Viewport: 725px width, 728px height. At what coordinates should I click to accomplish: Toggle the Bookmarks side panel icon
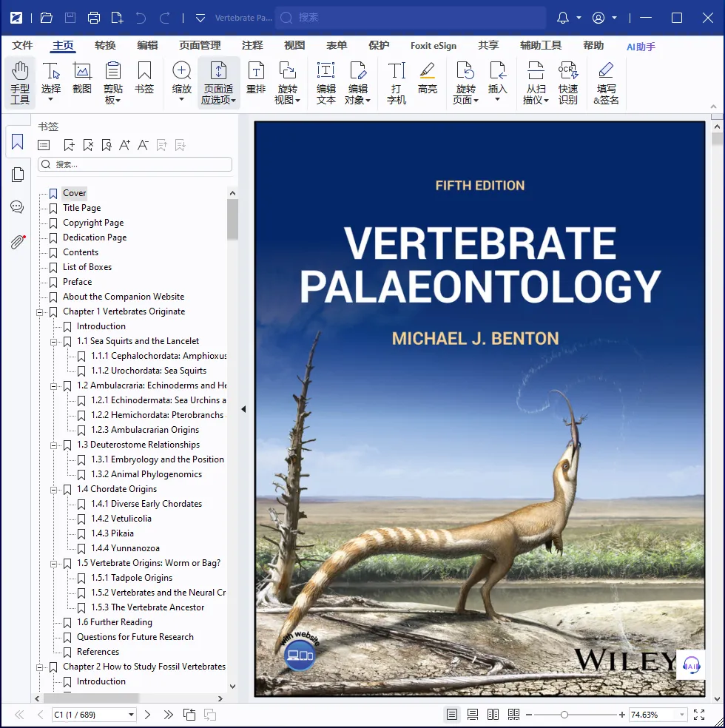coord(17,141)
